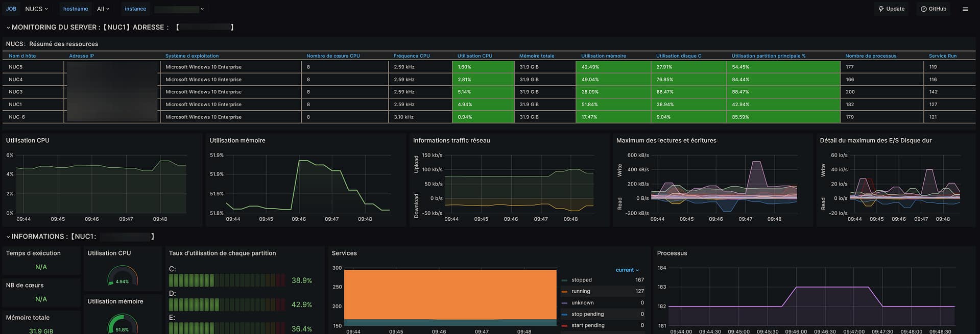
Task: Open the Processus panel title menu
Action: pos(672,253)
